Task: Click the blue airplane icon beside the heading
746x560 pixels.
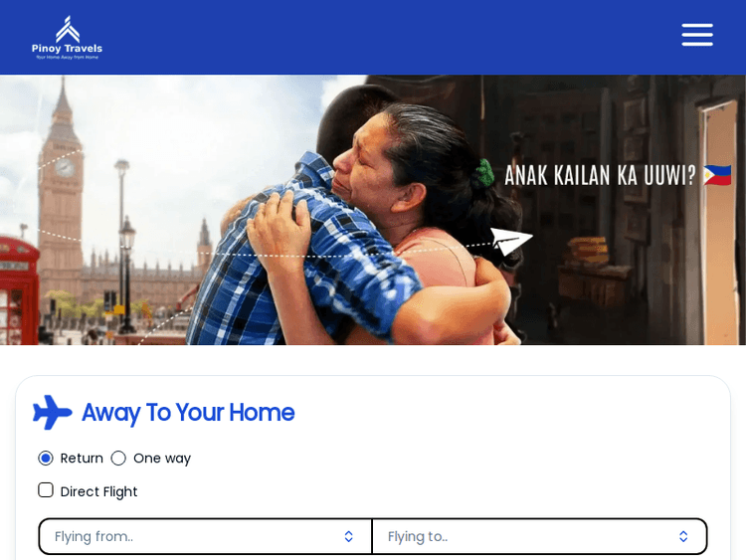Action: (x=53, y=412)
